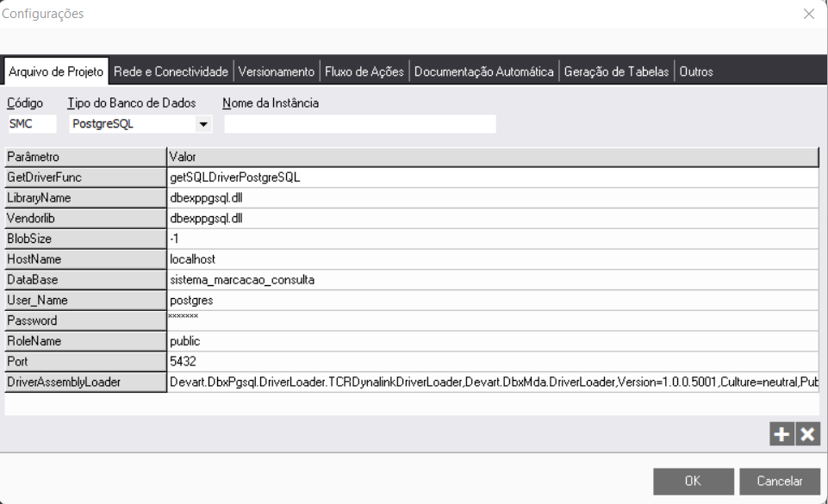Select the DataBase value cell

pyautogui.click(x=491, y=279)
